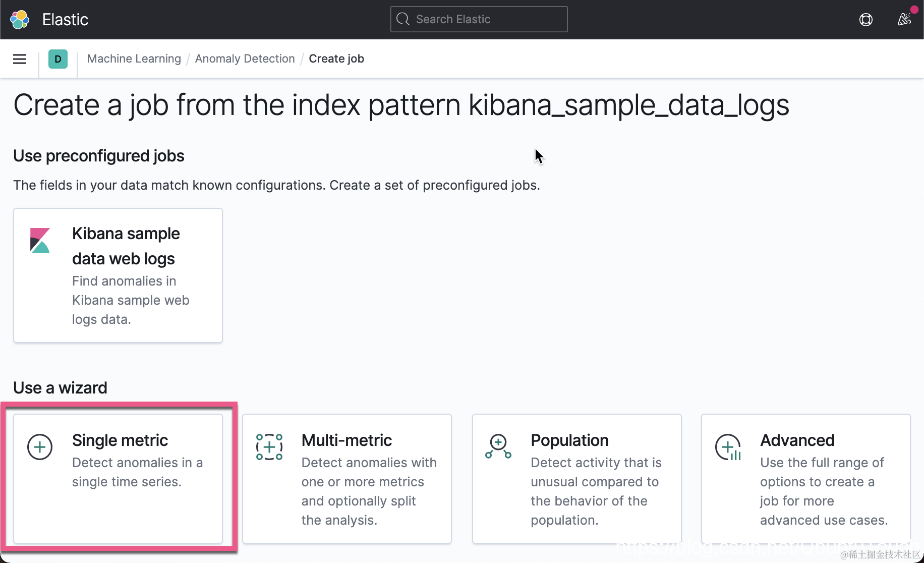The height and width of the screenshot is (563, 924).
Task: Click the Multi-metric wizard icon
Action: (x=269, y=447)
